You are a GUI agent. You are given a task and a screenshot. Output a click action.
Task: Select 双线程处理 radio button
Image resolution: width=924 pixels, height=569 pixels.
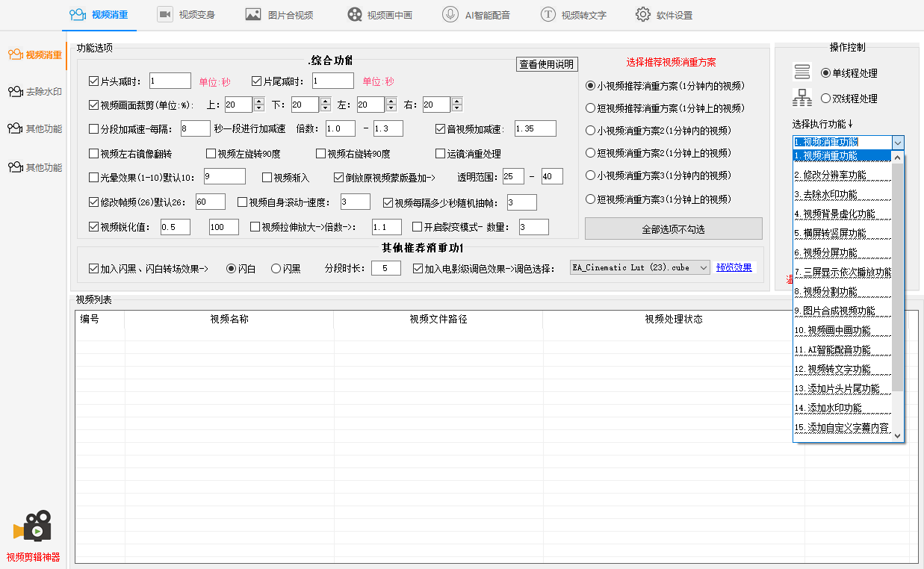(825, 98)
